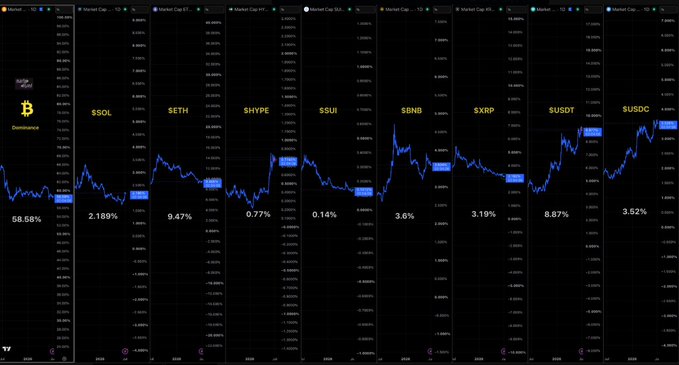Click the purple event marker on BNB chart
This screenshot has height=365, width=679.
pyautogui.click(x=430, y=351)
